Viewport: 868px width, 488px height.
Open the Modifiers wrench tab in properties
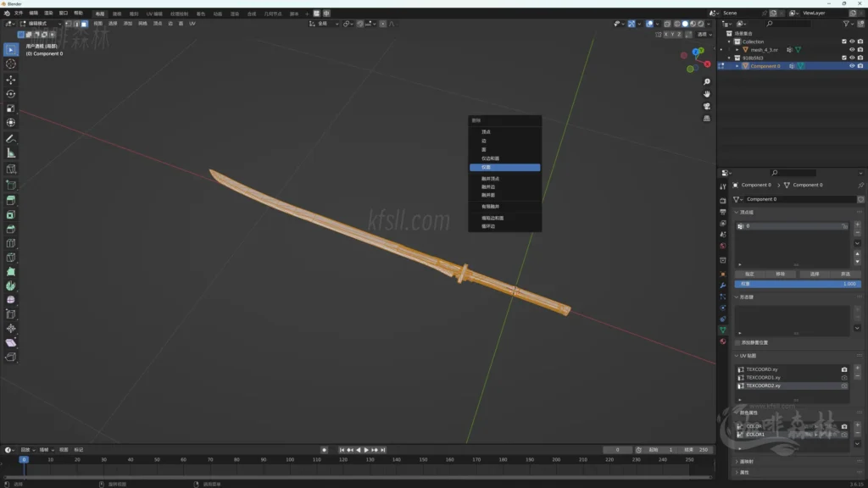pos(723,286)
